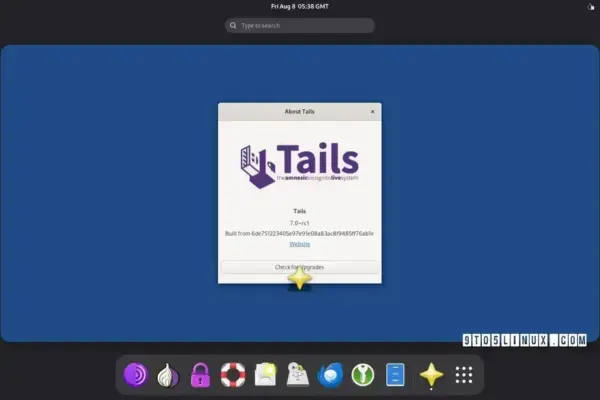Click the bold Tails name label
600x400 pixels.
tap(300, 211)
